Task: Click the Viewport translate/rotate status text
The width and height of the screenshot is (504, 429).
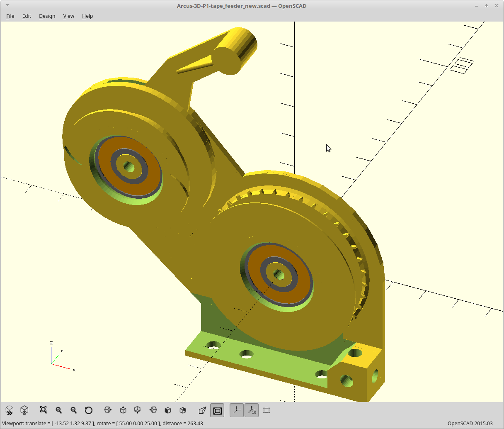Action: 102,423
